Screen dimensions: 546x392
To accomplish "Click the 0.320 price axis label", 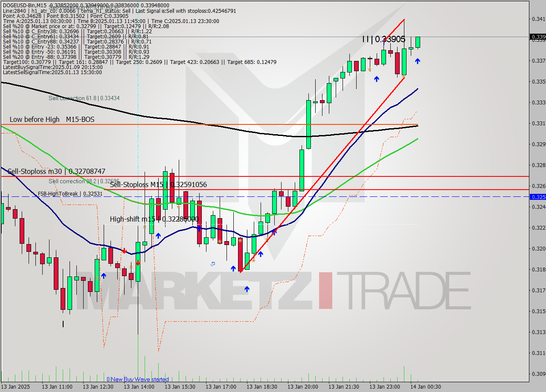I will point(539,248).
